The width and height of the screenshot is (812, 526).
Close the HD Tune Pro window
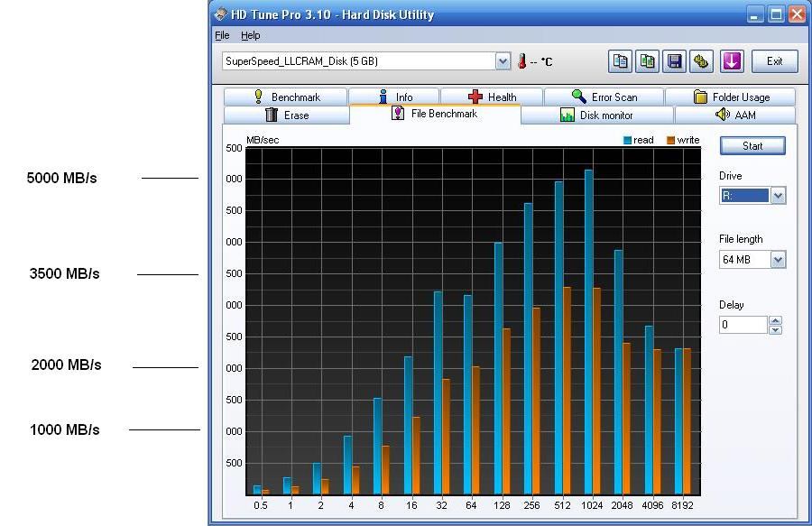797,14
